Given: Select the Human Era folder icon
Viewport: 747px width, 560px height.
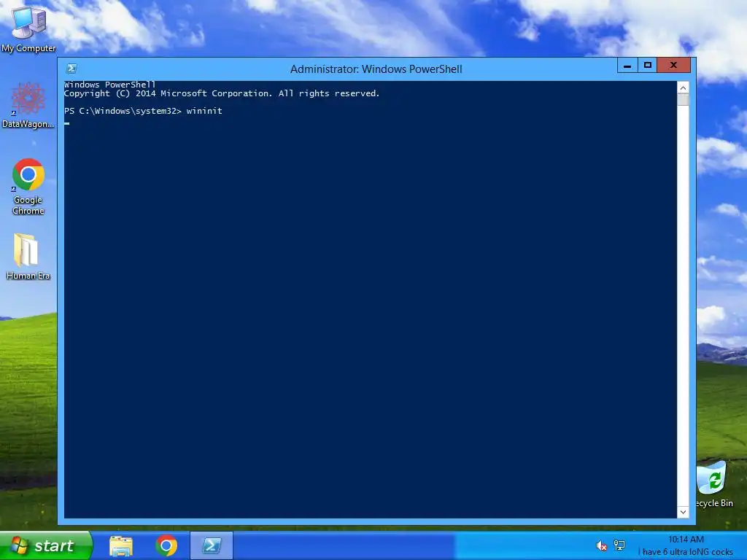Looking at the screenshot, I should (28, 257).
